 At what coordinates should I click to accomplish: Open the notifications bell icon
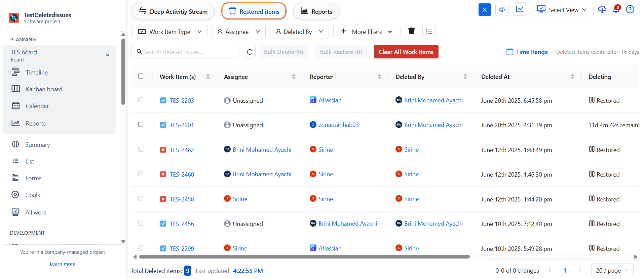(616, 9)
